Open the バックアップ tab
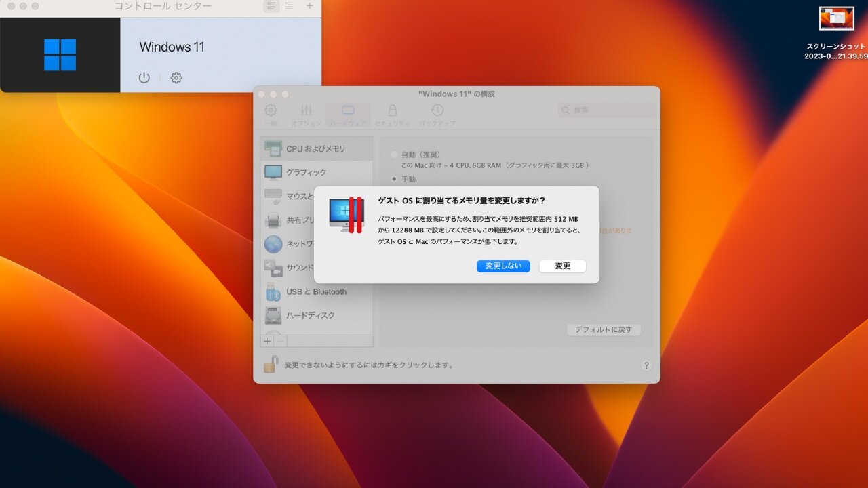 click(x=437, y=114)
